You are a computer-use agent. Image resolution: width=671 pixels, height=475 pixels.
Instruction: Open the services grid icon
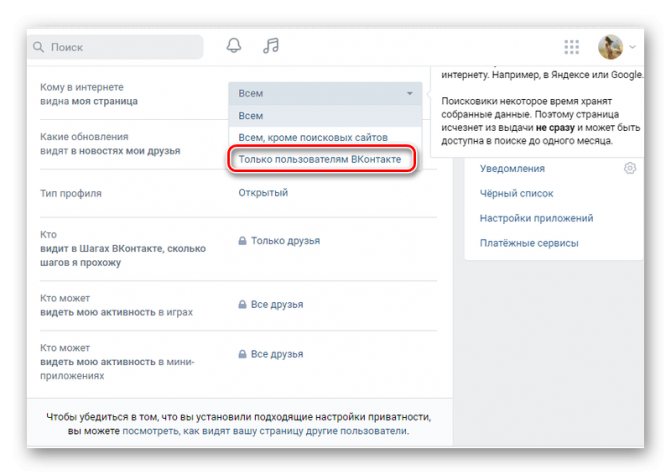[x=571, y=47]
